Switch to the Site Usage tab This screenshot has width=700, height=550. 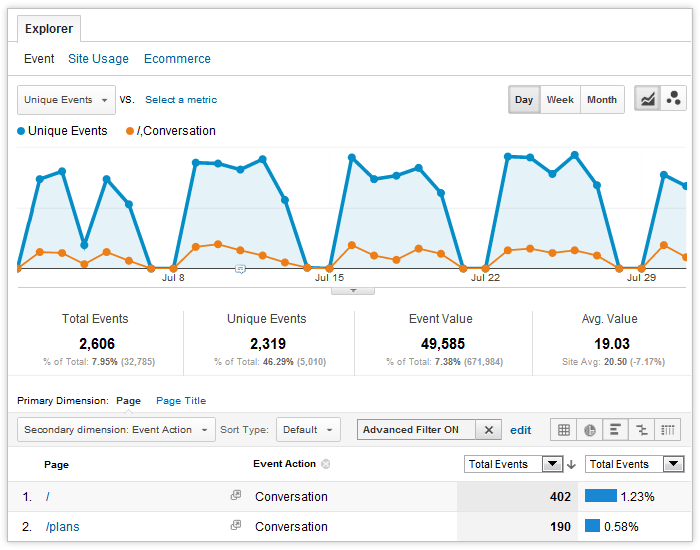point(98,59)
